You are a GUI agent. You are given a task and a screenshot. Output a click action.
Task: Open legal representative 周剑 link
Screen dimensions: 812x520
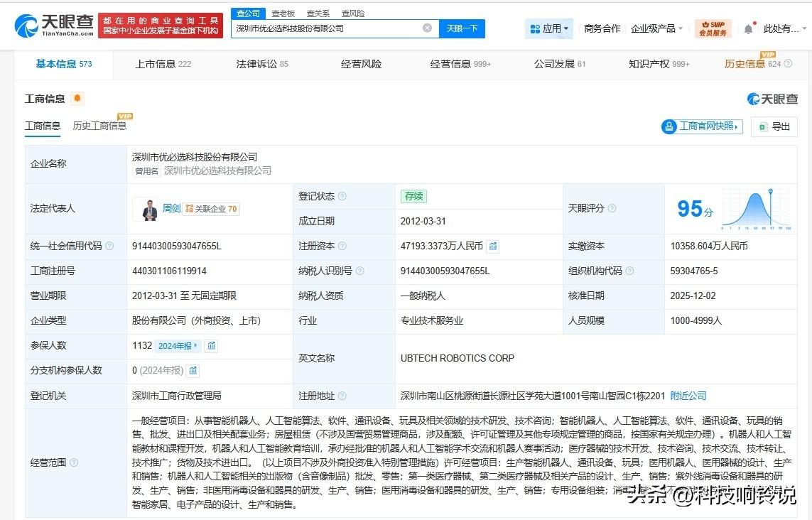[171, 208]
